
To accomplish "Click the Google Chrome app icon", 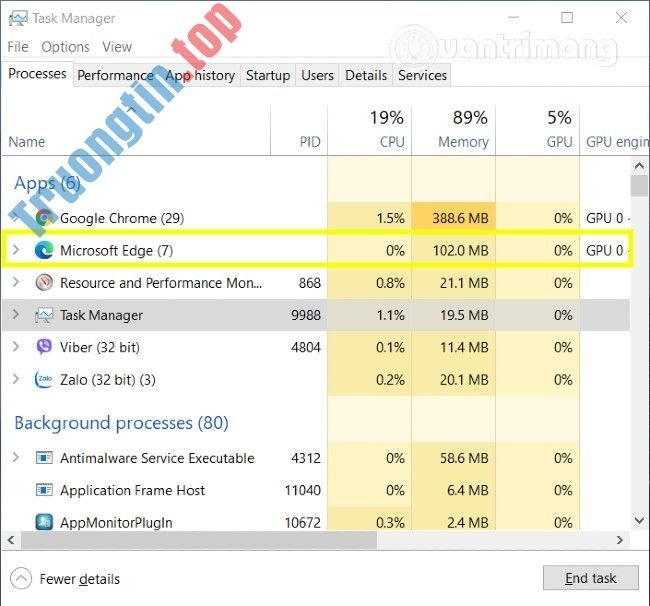I will pyautogui.click(x=44, y=218).
